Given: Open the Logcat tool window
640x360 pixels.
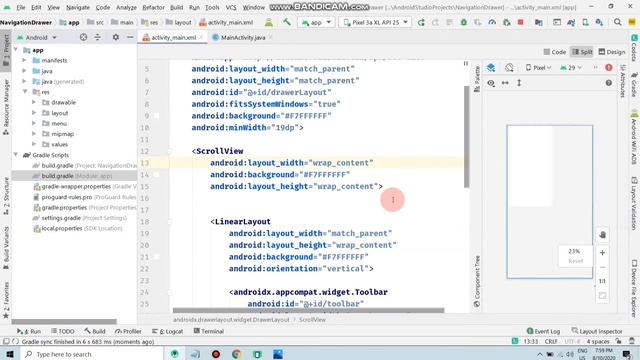Looking at the screenshot, I should (x=167, y=331).
